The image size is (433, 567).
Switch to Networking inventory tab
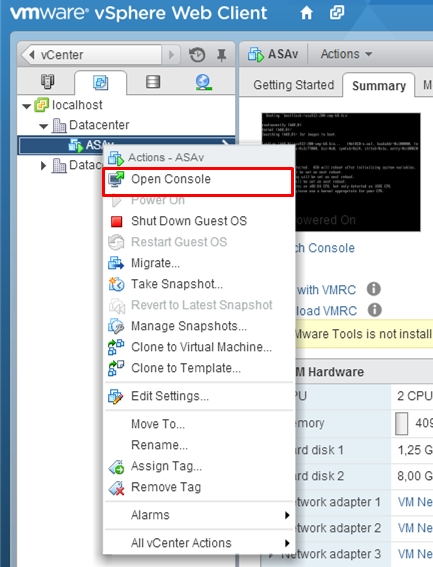pyautogui.click(x=203, y=82)
